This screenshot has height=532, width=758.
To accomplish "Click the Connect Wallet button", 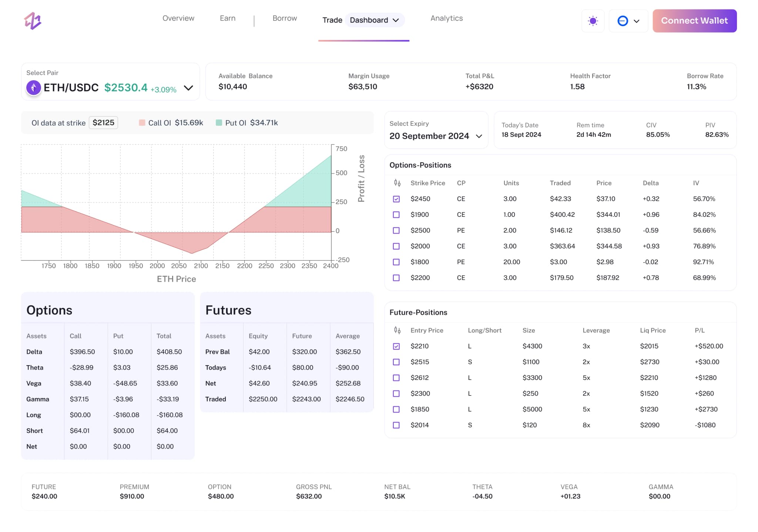I will [694, 21].
